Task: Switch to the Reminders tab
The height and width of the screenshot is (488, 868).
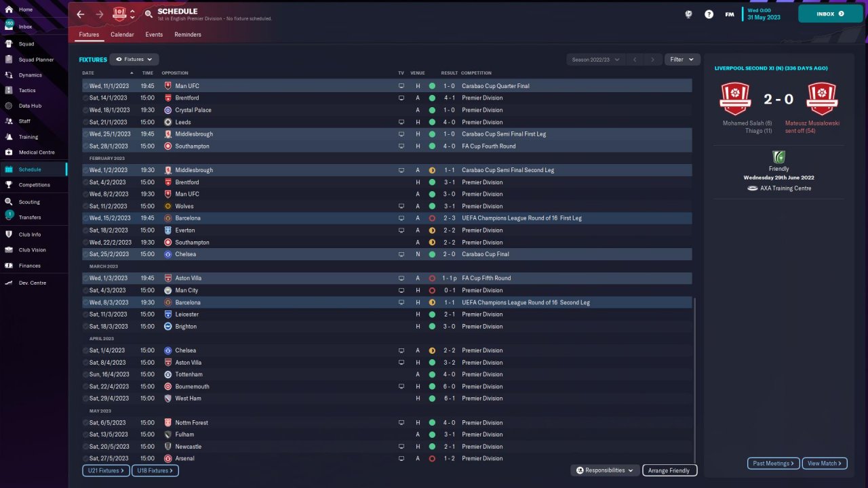Action: point(188,35)
